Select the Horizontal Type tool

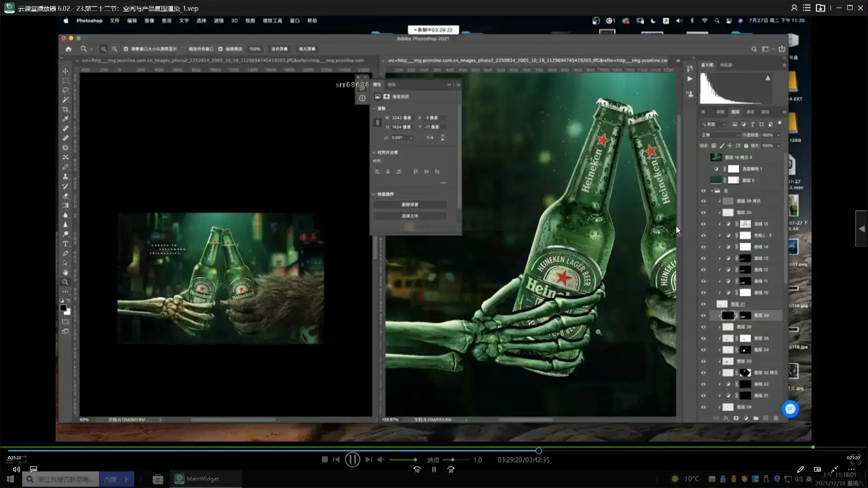pos(66,244)
